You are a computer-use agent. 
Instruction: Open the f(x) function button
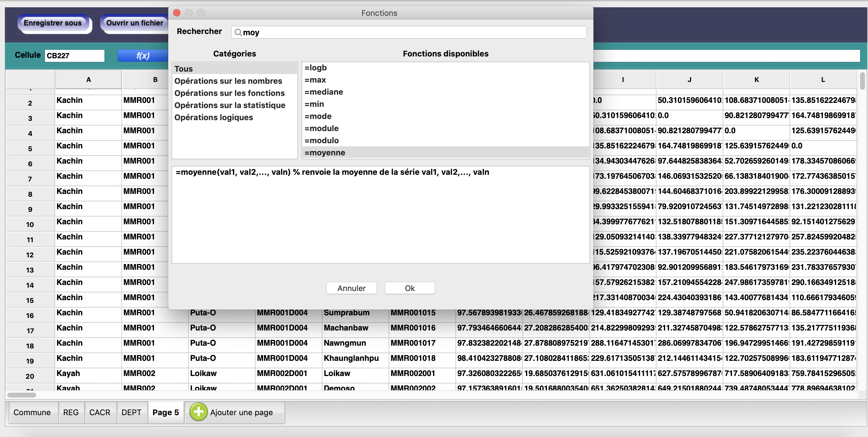[142, 56]
